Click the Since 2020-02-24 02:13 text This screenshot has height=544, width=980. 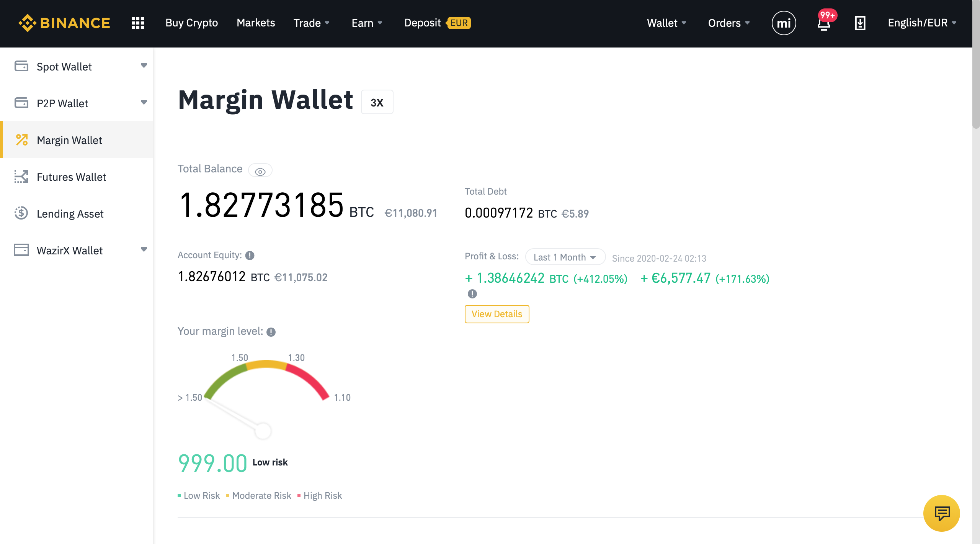click(659, 259)
